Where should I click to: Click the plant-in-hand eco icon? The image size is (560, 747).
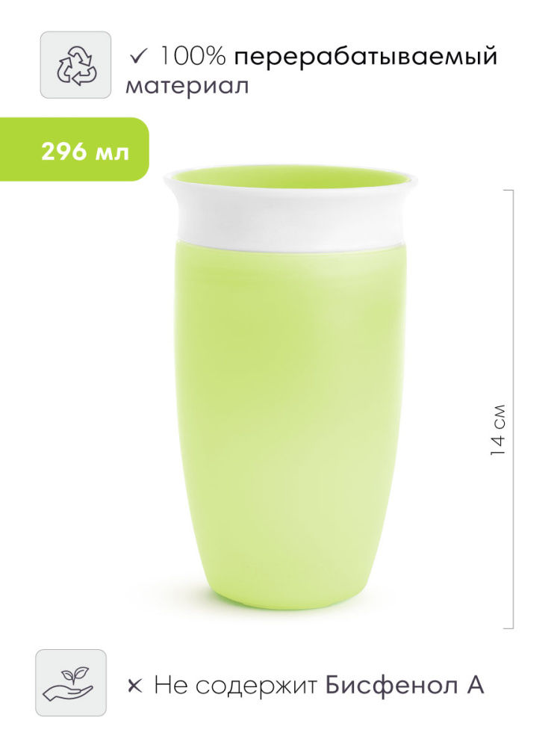click(71, 682)
